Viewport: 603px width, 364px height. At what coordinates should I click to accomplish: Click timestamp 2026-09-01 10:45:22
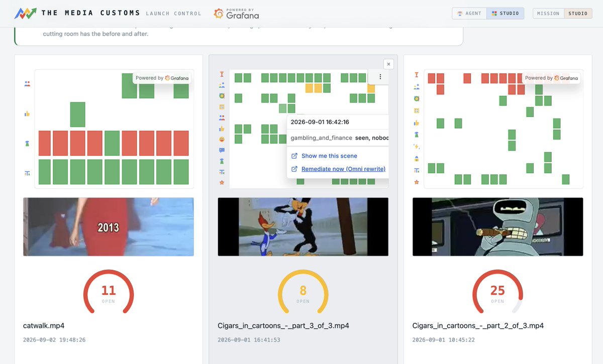tap(444, 340)
